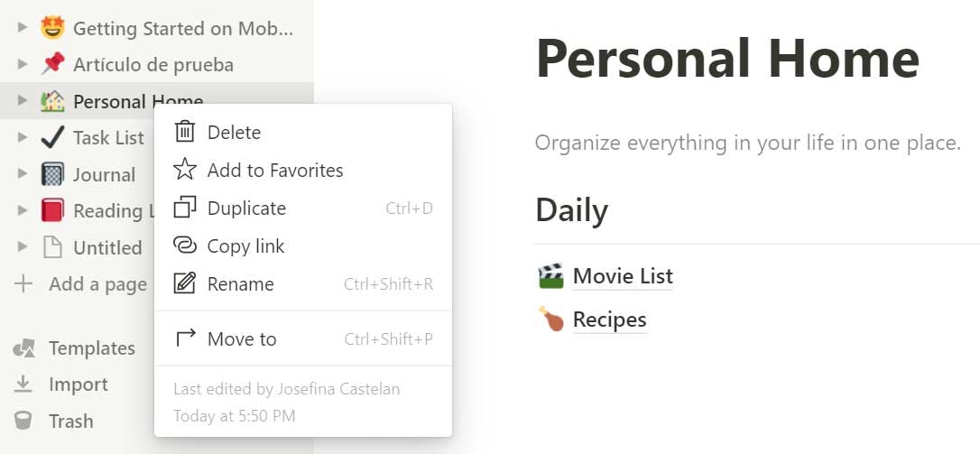Click the Move to arrow icon
This screenshot has height=454, width=980.
tap(185, 338)
